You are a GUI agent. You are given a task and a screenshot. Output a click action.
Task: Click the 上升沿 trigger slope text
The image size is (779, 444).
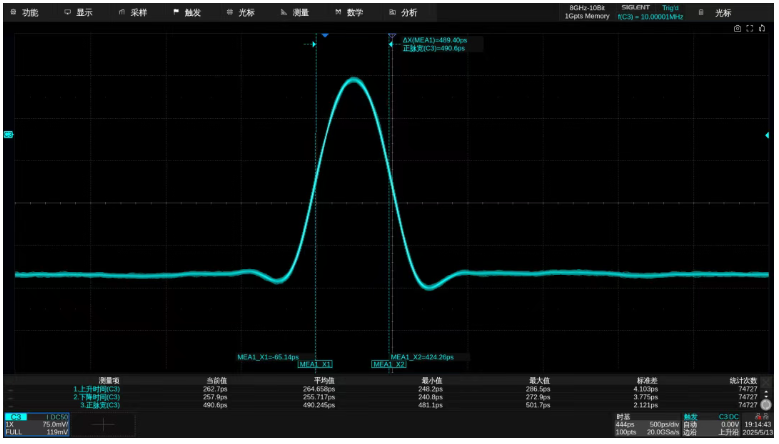[x=729, y=433]
